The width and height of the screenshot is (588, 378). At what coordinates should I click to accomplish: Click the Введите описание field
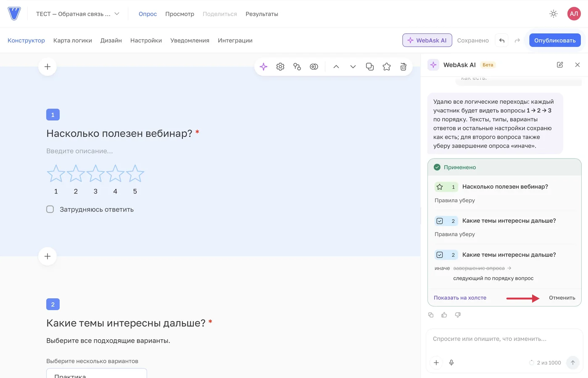(x=79, y=151)
